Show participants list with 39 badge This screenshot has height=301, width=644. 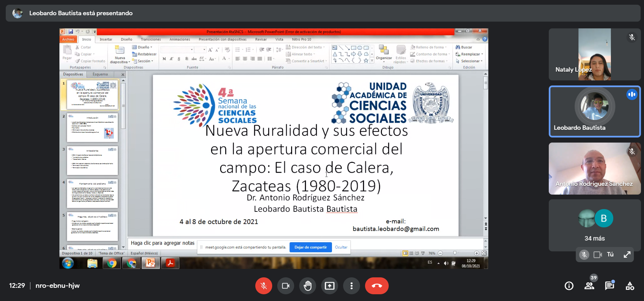point(589,286)
